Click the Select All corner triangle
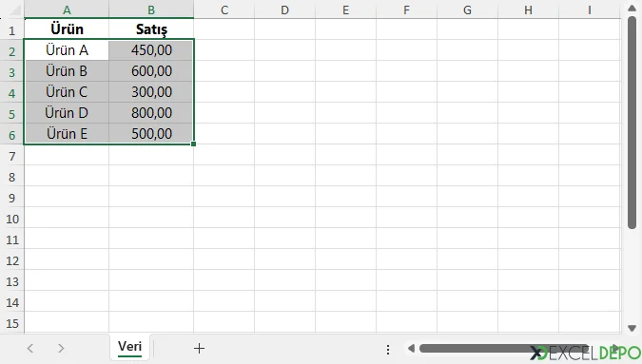Viewport: 642px width, 364px height. tap(15, 10)
